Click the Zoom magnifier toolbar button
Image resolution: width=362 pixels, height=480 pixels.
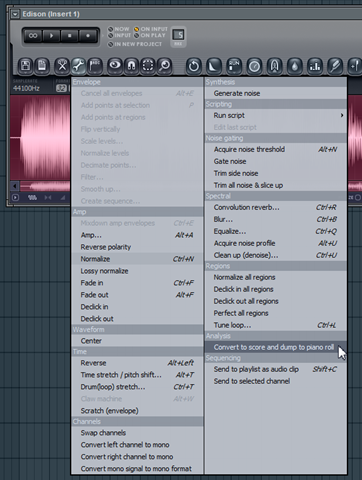point(164,65)
